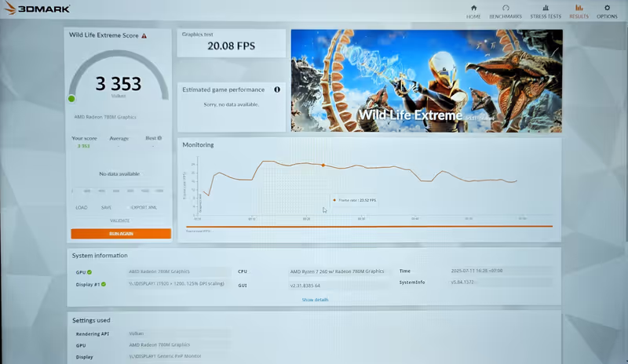Image resolution: width=628 pixels, height=364 pixels.
Task: Click the orange marker on frame rate graph
Action: tap(323, 165)
